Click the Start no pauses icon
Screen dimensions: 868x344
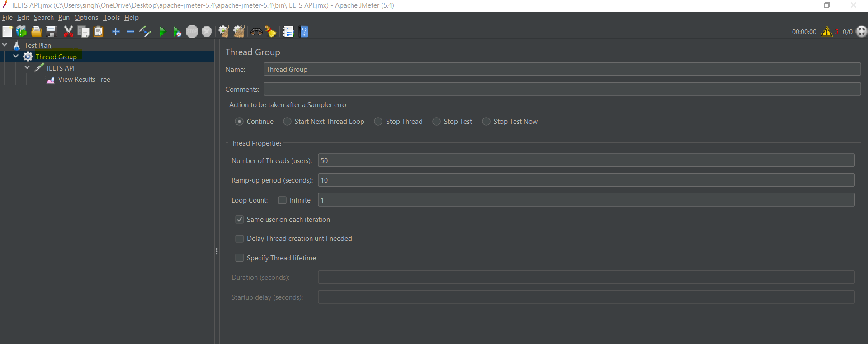coord(177,32)
